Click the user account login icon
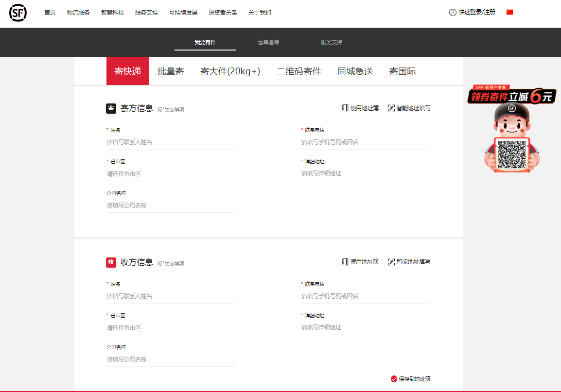The width and height of the screenshot is (561, 392). pos(453,13)
